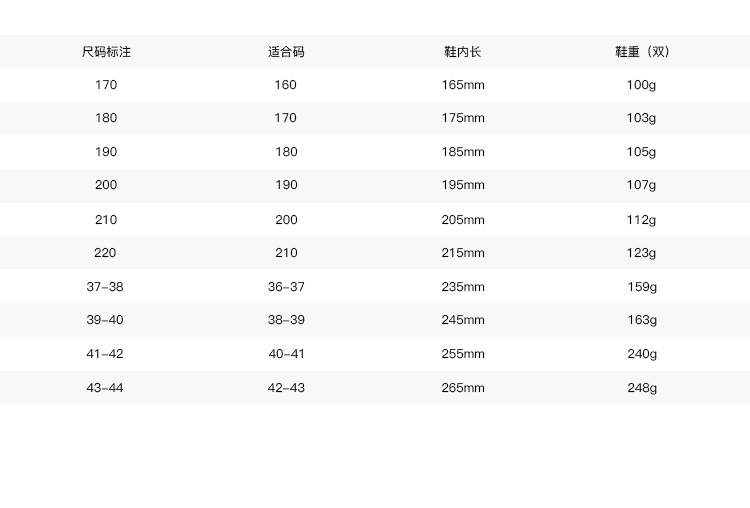Select the 鞋重（双）column header
Screen dimensions: 750x508
tap(641, 51)
